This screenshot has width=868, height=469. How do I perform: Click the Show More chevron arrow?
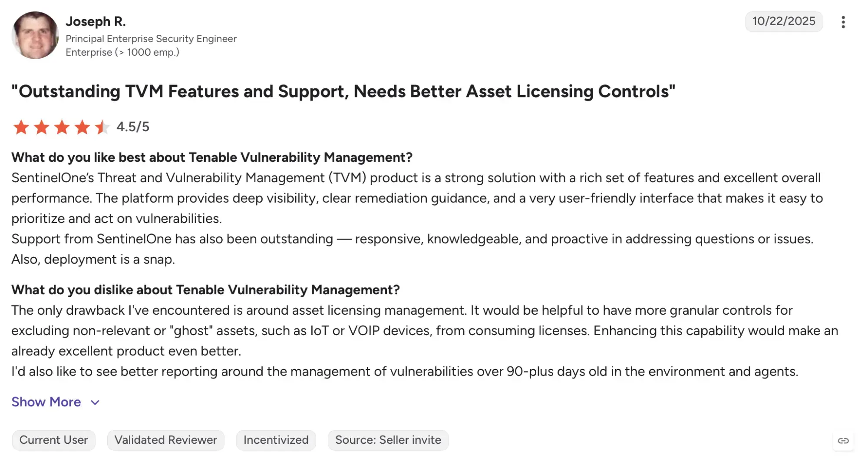(95, 402)
